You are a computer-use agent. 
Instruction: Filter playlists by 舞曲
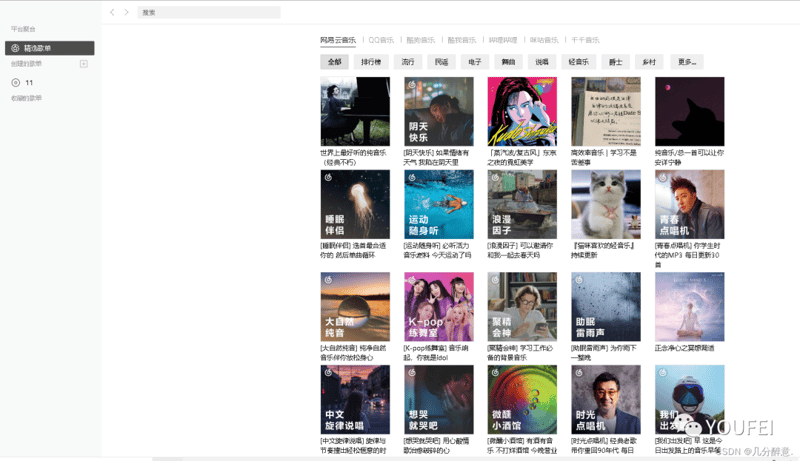click(x=508, y=62)
